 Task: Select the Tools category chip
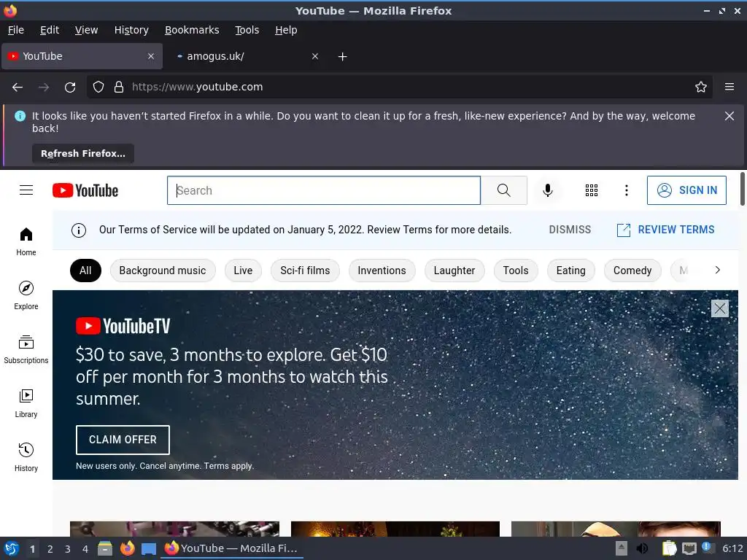tap(516, 271)
